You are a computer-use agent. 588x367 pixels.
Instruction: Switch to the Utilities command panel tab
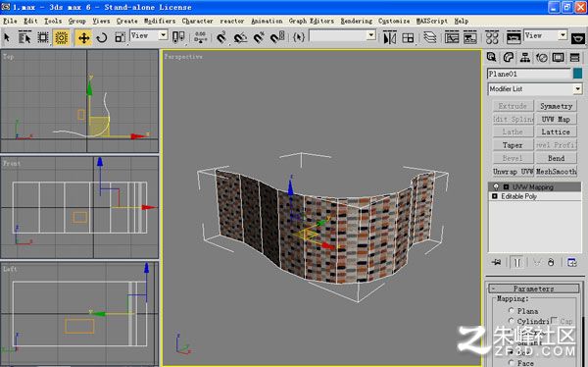575,57
